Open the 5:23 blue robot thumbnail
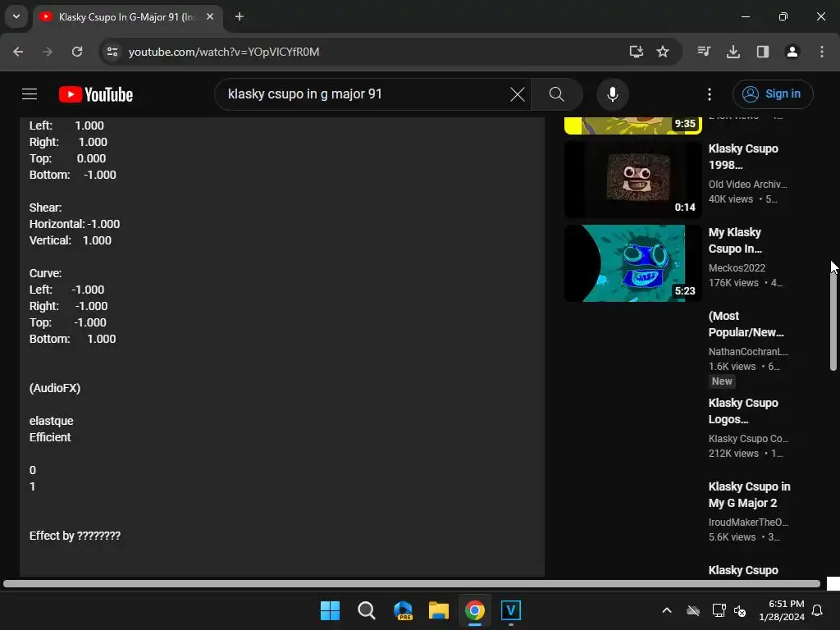The height and width of the screenshot is (630, 840). pos(632,263)
